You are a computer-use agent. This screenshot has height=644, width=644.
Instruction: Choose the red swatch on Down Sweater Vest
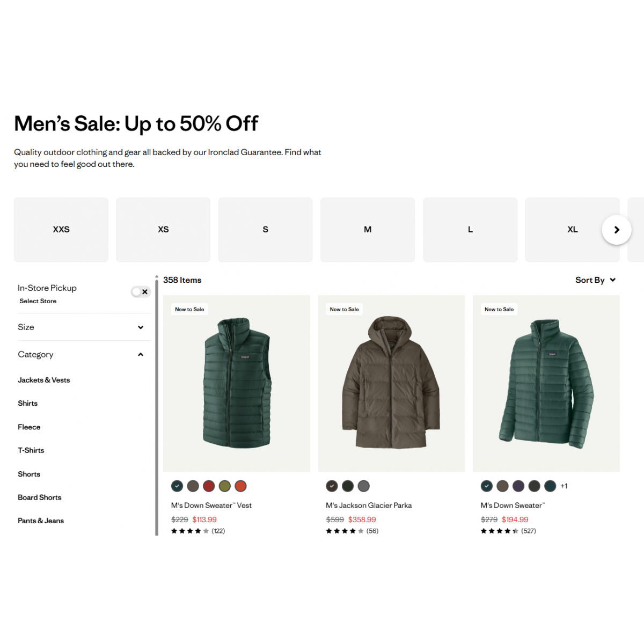coord(209,486)
